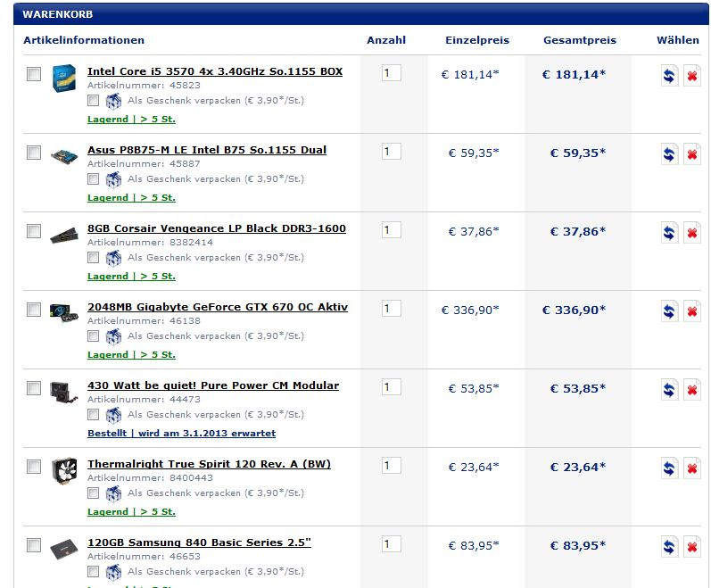Click total price '€ 336,90*'
Image resolution: width=711 pixels, height=588 pixels.
(574, 311)
